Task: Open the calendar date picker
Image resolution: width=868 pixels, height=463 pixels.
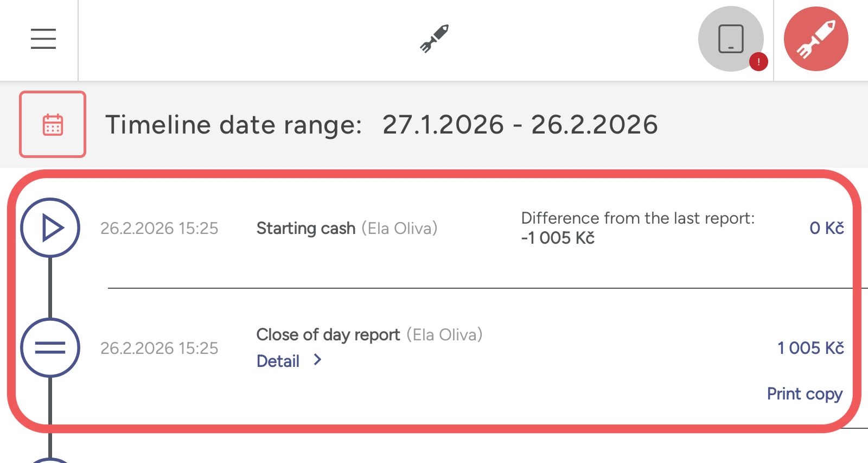Action: [x=53, y=124]
